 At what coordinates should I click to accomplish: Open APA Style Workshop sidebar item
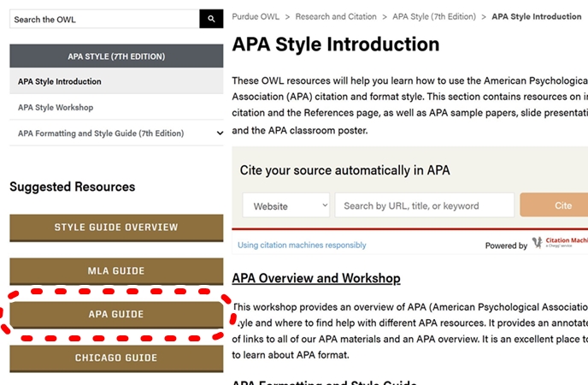[116, 107]
